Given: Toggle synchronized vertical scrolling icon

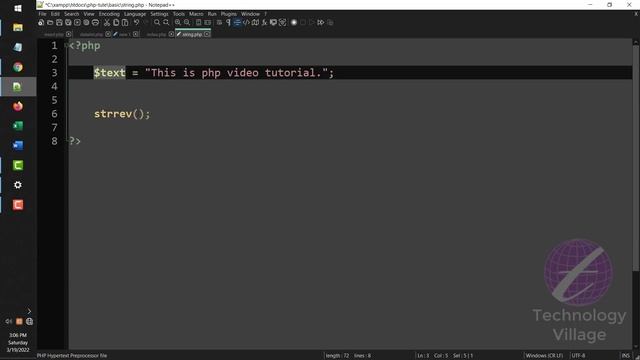Looking at the screenshot, I should pyautogui.click(x=199, y=22).
